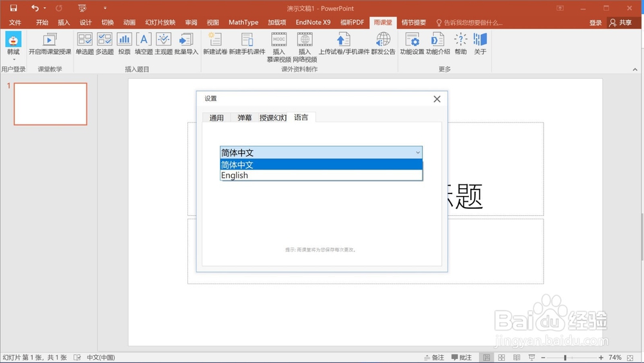Screen dimensions: 644x363
Task: Toggle 备注 notes pane button
Action: click(434, 358)
